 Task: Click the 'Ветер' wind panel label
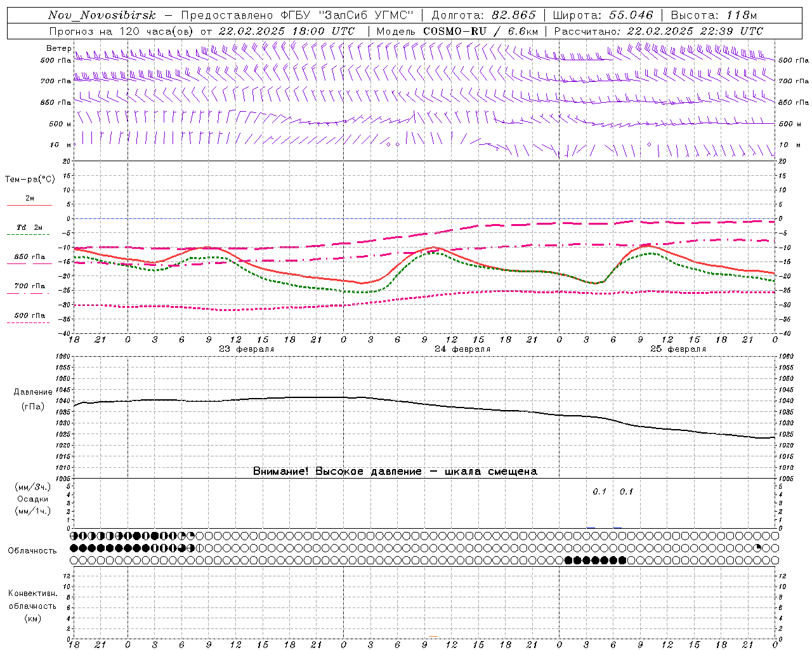coord(59,48)
